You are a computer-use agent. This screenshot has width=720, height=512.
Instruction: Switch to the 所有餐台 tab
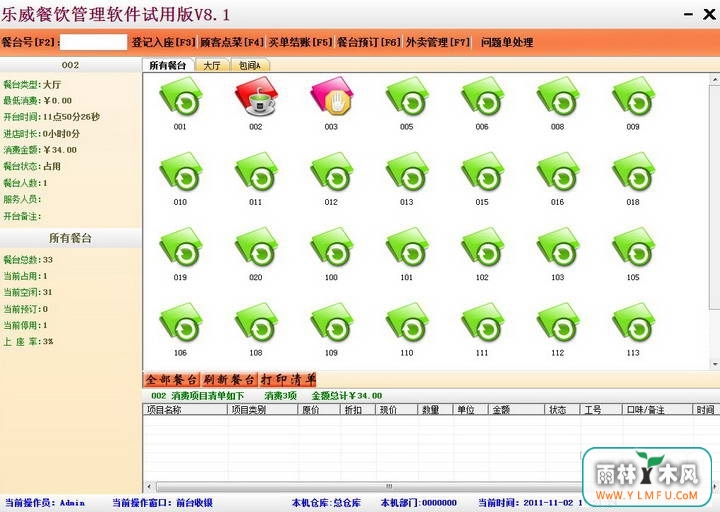coord(168,65)
